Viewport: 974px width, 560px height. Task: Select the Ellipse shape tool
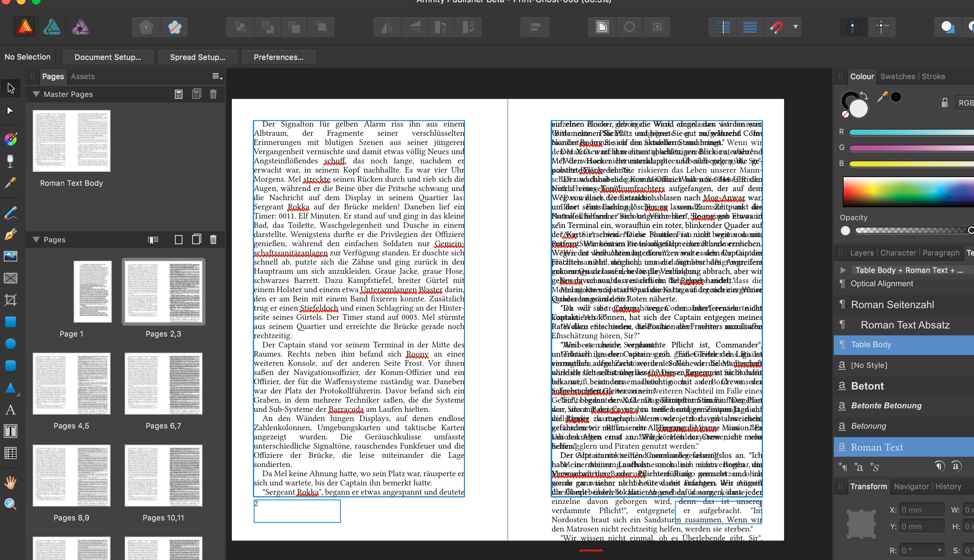11,343
